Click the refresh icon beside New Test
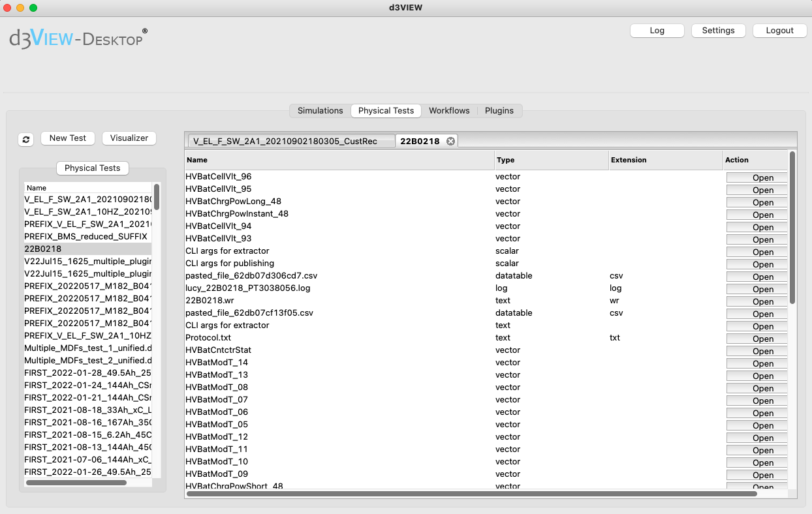 (26, 139)
